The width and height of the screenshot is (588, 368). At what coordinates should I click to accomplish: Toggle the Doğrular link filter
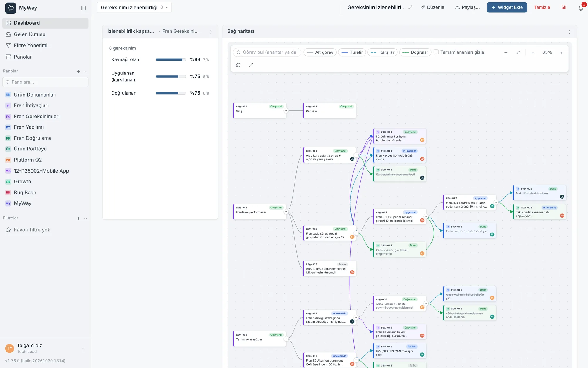(x=415, y=52)
